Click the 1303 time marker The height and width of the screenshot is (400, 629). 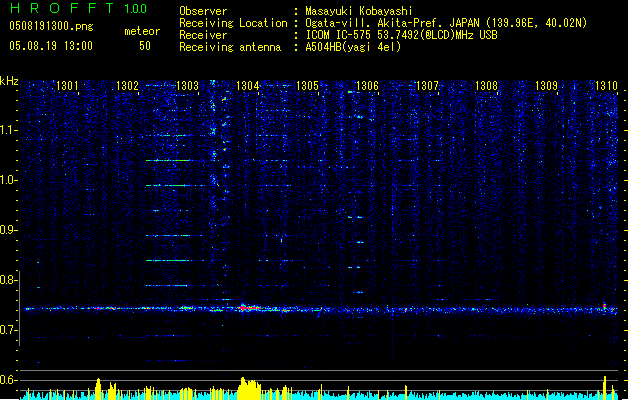click(187, 86)
